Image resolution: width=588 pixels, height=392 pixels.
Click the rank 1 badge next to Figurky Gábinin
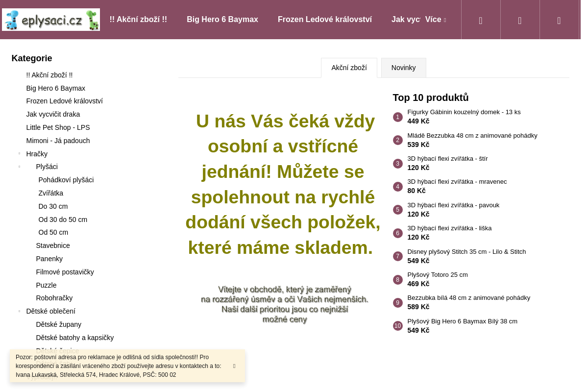[x=397, y=117]
